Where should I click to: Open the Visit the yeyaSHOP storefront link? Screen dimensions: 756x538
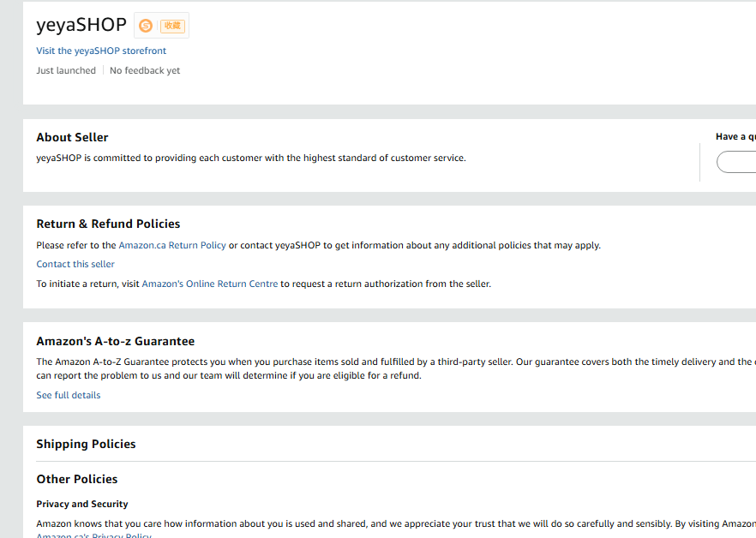[x=101, y=51]
